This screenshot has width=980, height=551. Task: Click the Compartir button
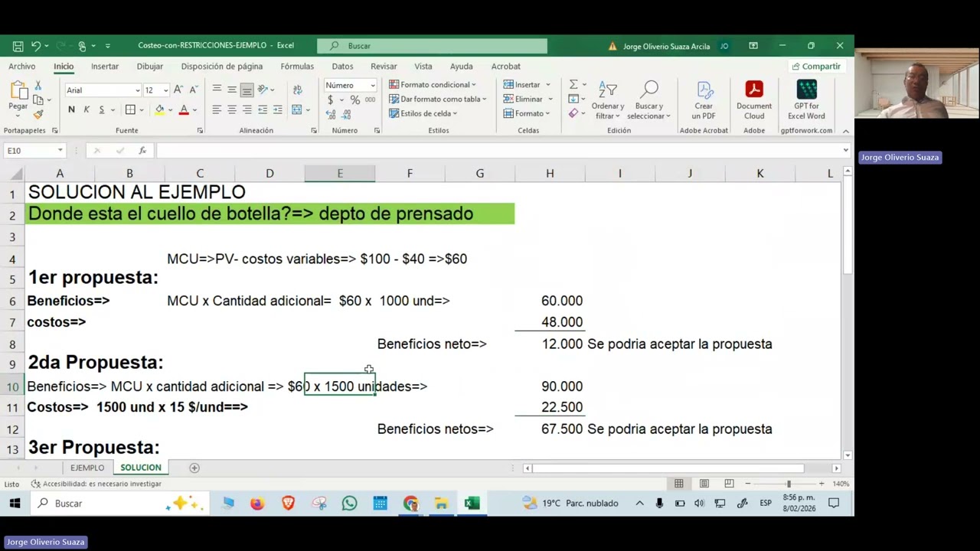click(x=816, y=67)
